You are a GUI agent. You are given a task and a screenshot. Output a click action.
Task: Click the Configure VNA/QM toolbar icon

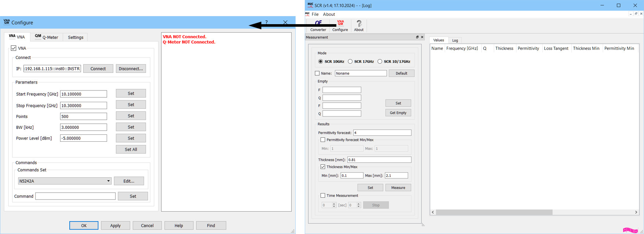340,26
